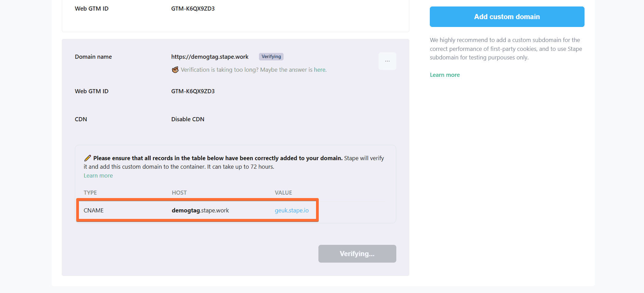Screen dimensions: 644x293
Task: Open the three-dot domain options menu
Action: (x=387, y=61)
